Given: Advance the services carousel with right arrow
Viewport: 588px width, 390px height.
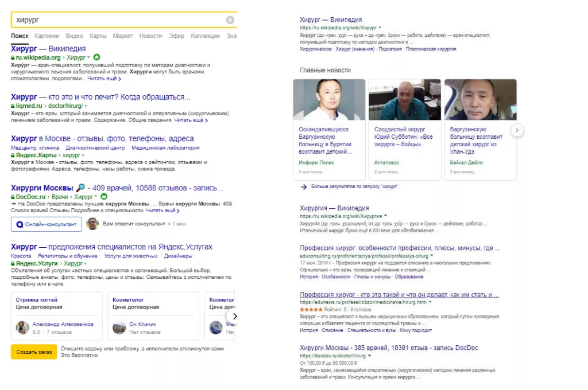Looking at the screenshot, I should point(234,317).
